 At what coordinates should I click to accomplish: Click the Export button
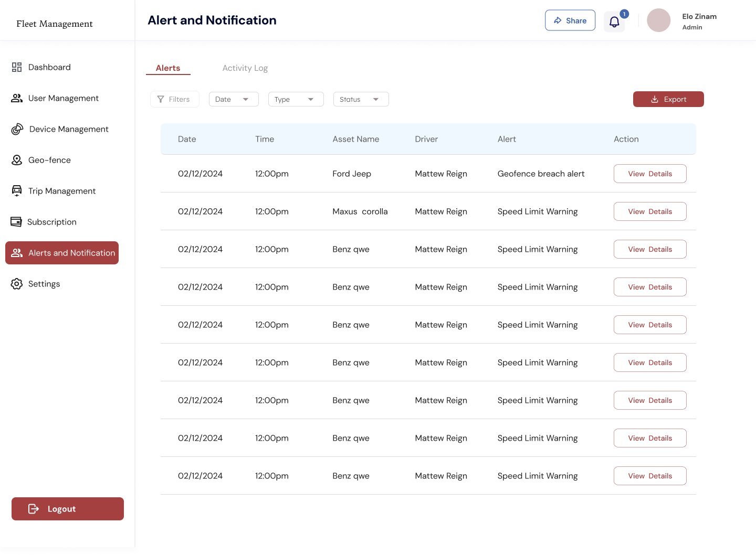(668, 99)
